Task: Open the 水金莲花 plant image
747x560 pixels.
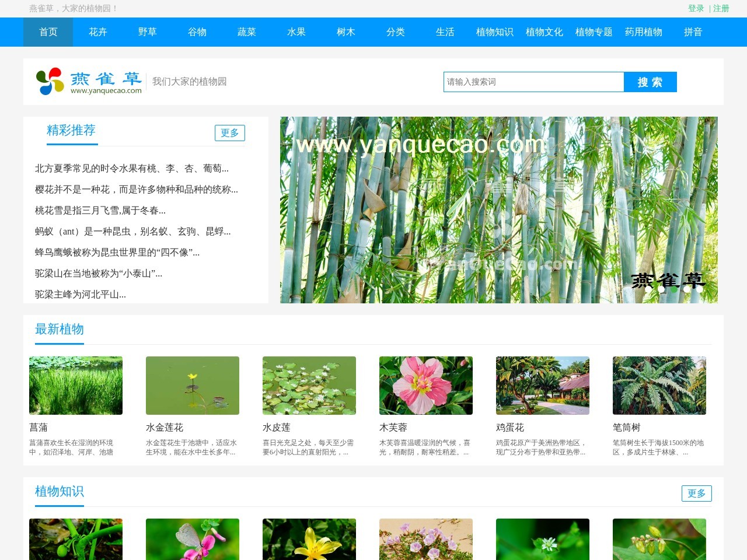Action: [193, 386]
